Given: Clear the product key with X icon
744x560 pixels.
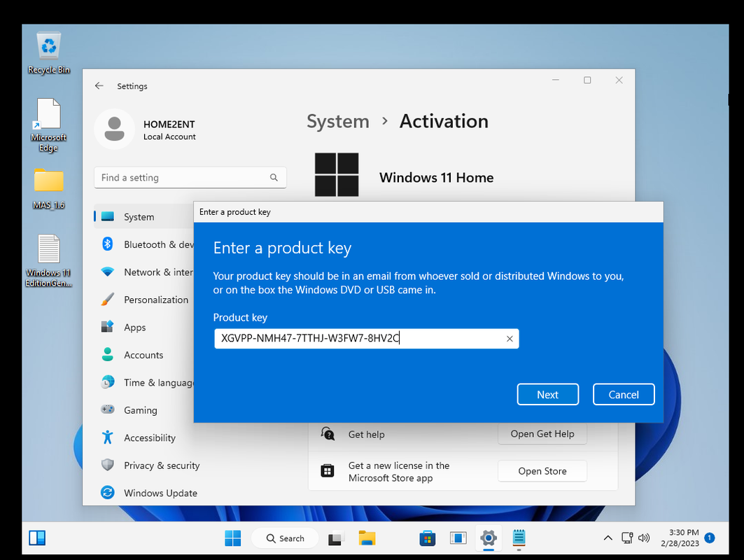Looking at the screenshot, I should click(510, 339).
